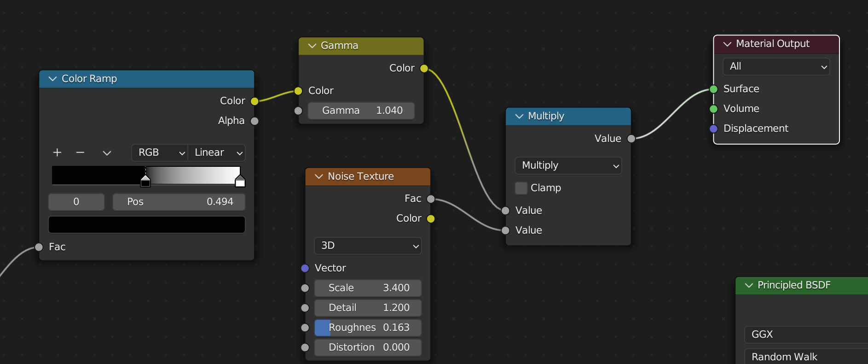This screenshot has height=364, width=868.
Task: Enable the Clamp checkbox
Action: [x=521, y=188]
